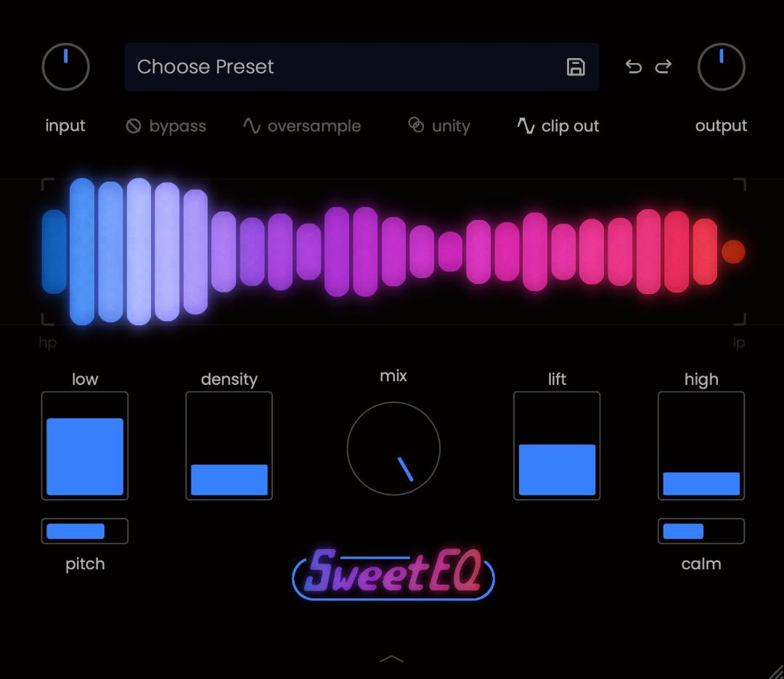Click the input gain knob

(66, 67)
